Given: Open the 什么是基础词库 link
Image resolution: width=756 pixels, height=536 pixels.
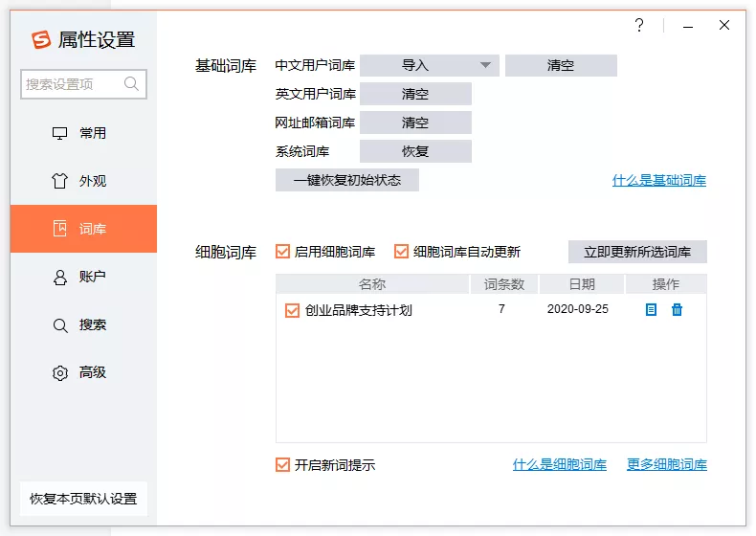Looking at the screenshot, I should tap(658, 180).
